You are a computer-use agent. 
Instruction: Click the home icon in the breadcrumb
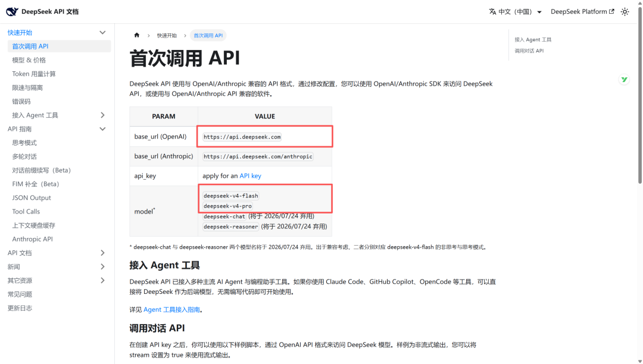point(137,35)
